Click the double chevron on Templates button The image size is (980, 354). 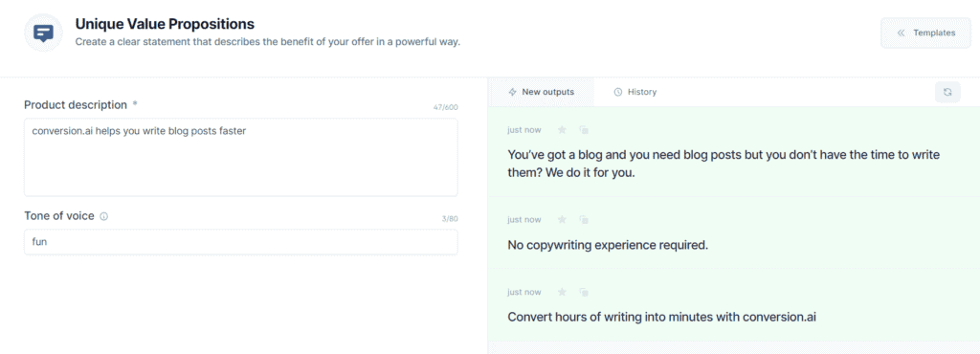click(901, 33)
